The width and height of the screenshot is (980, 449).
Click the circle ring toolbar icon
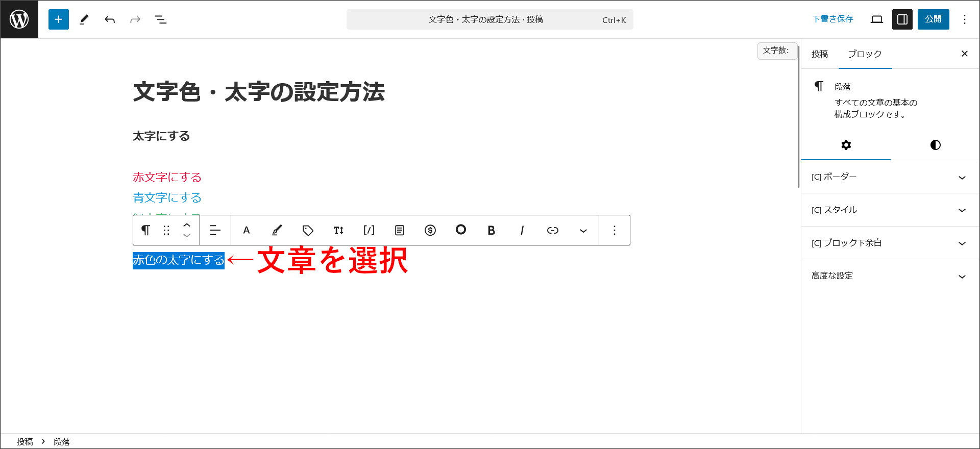(461, 230)
